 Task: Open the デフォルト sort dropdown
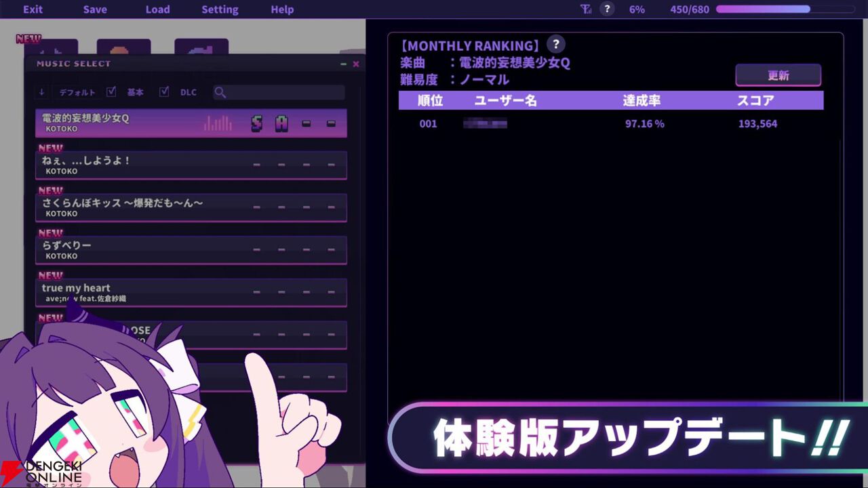coord(77,92)
